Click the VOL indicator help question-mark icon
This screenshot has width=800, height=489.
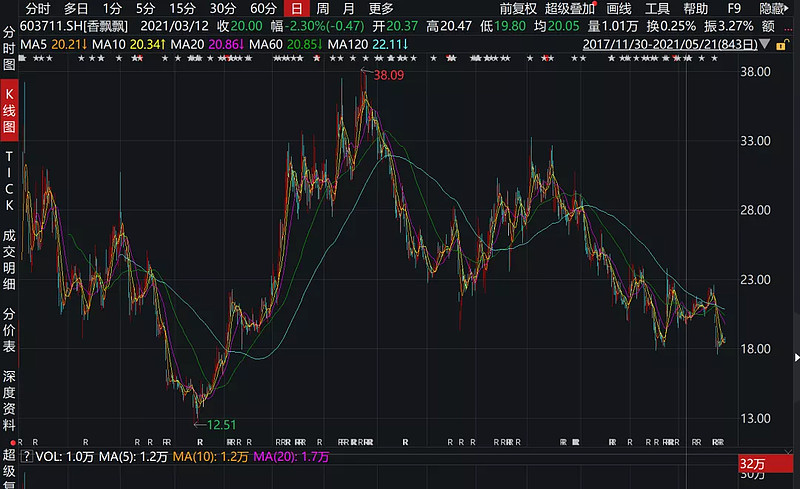point(27,456)
